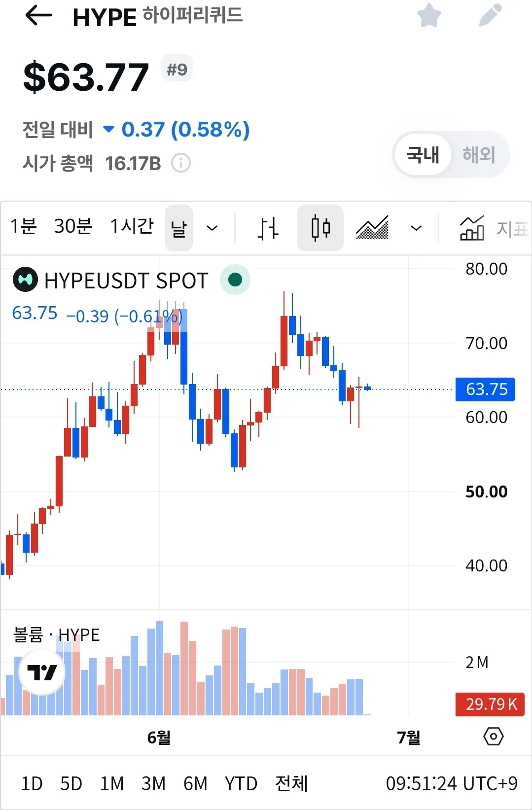The width and height of the screenshot is (532, 810).
Task: Tap the pencil edit icon
Action: [x=491, y=15]
